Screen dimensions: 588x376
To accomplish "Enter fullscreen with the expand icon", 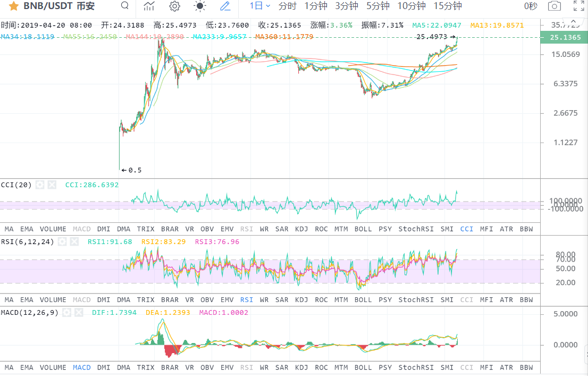I will (x=579, y=6).
